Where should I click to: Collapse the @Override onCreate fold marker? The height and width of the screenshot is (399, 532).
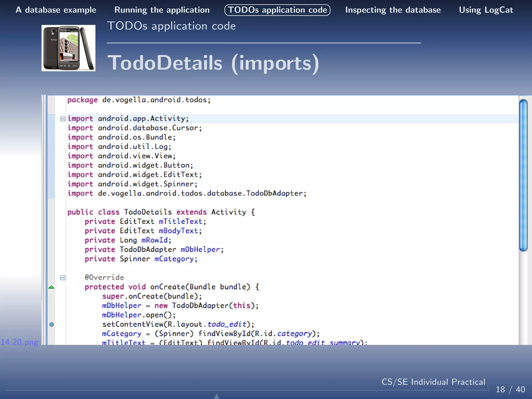63,278
